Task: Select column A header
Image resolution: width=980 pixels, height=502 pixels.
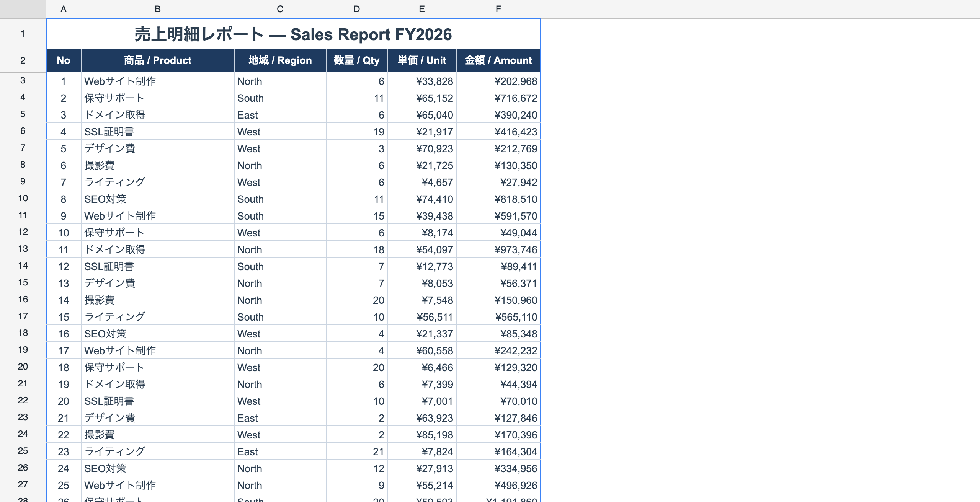Action: pyautogui.click(x=64, y=9)
